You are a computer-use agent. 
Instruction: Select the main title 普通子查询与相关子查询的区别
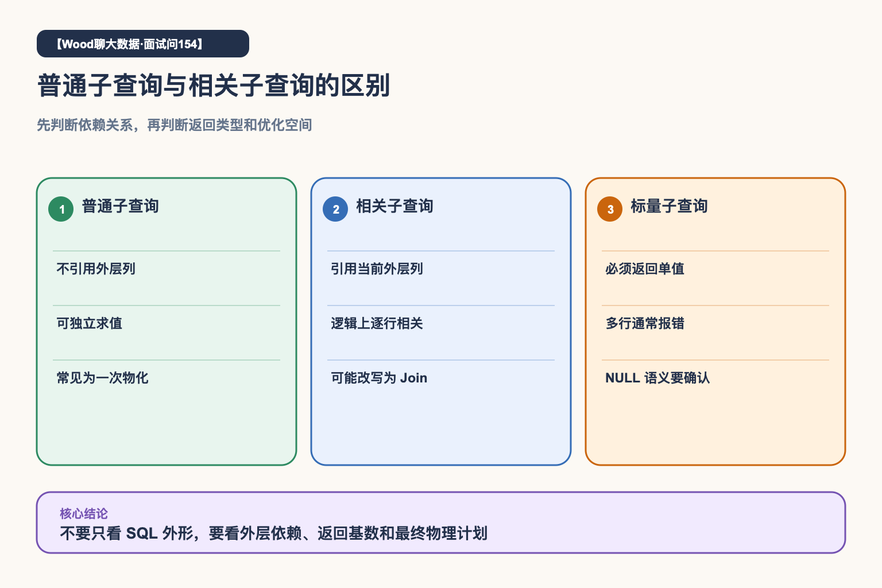tap(214, 86)
